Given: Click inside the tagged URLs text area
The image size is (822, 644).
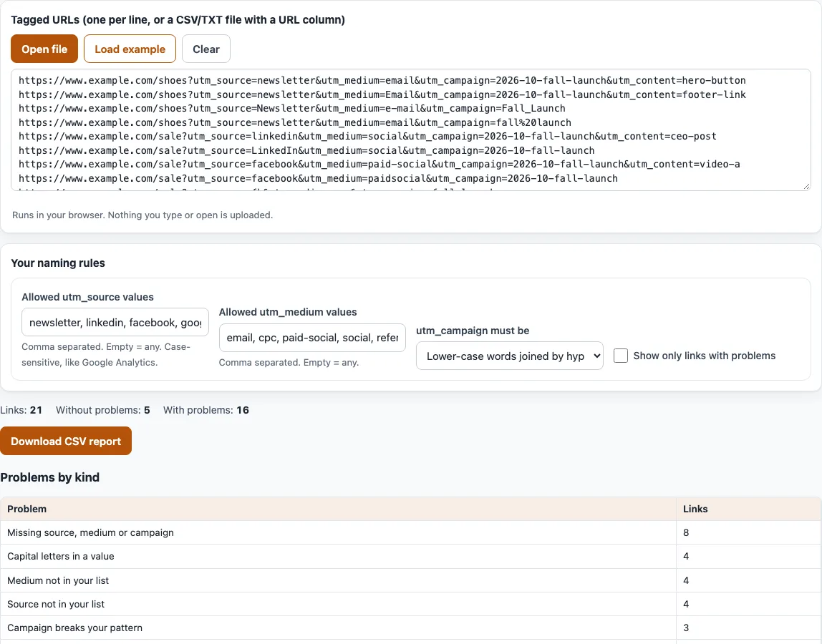Looking at the screenshot, I should pos(410,130).
